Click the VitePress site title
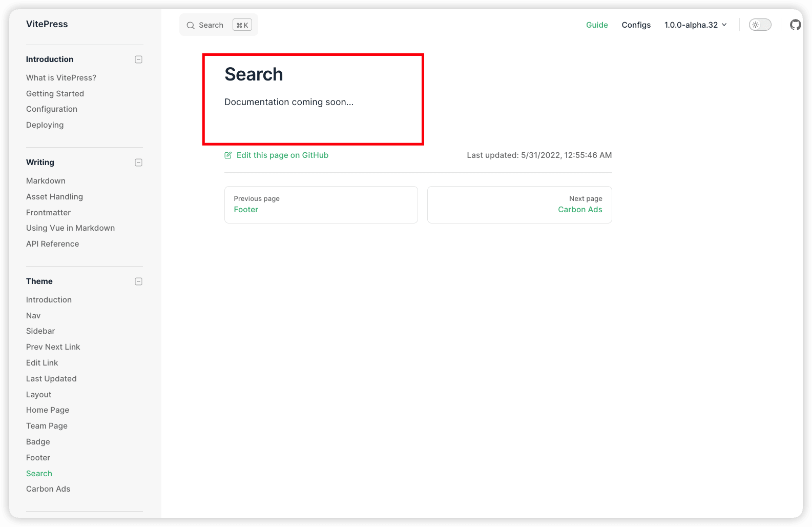 pos(47,24)
